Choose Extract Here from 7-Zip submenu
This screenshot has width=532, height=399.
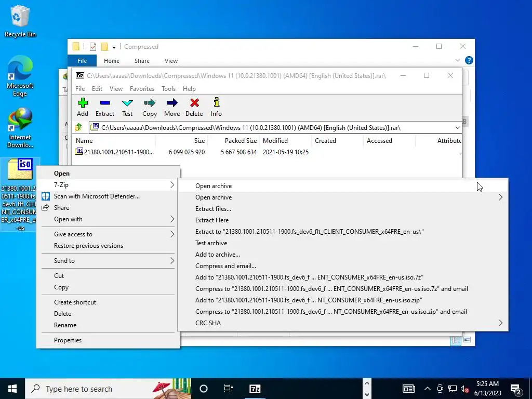(343, 220)
